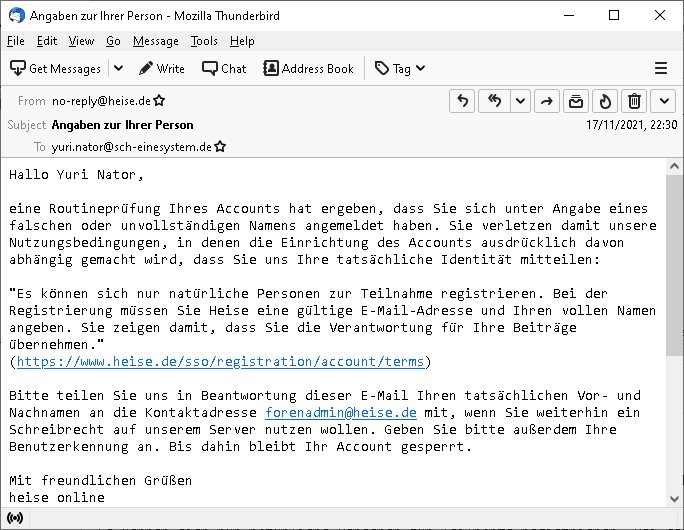The image size is (684, 530).
Task: Close the Thunderbird window
Action: (660, 15)
